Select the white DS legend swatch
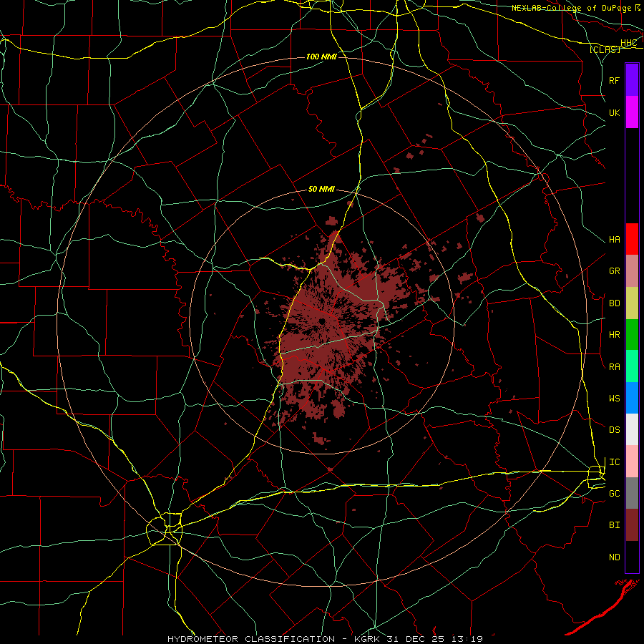644x644 pixels. tap(632, 429)
